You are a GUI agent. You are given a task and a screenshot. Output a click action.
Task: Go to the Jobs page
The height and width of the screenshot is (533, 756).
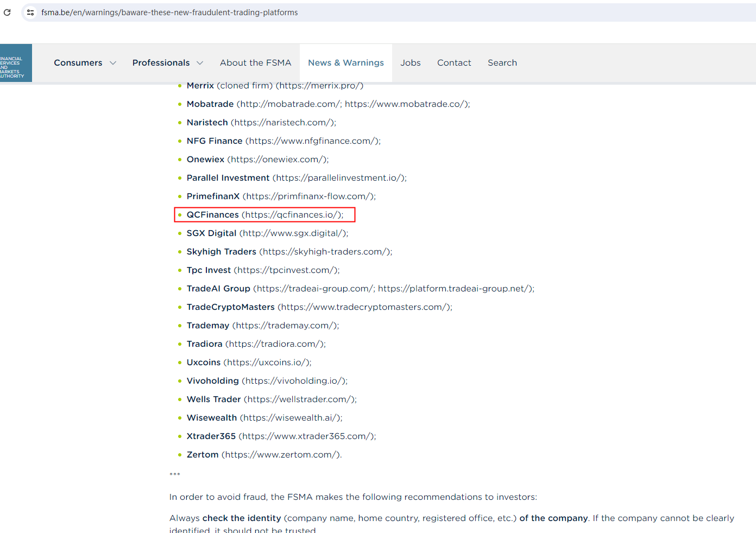click(x=410, y=63)
